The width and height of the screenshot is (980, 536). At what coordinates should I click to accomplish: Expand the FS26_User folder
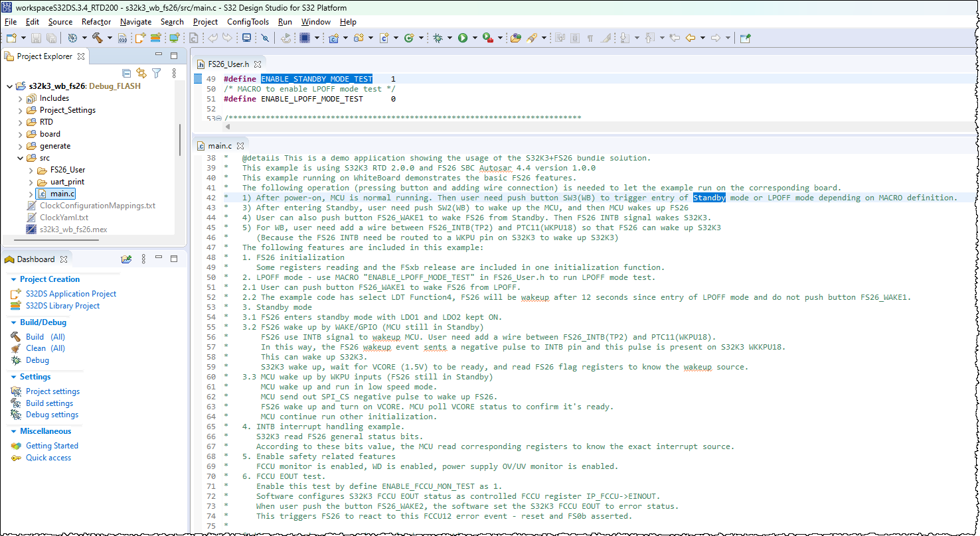(x=31, y=170)
